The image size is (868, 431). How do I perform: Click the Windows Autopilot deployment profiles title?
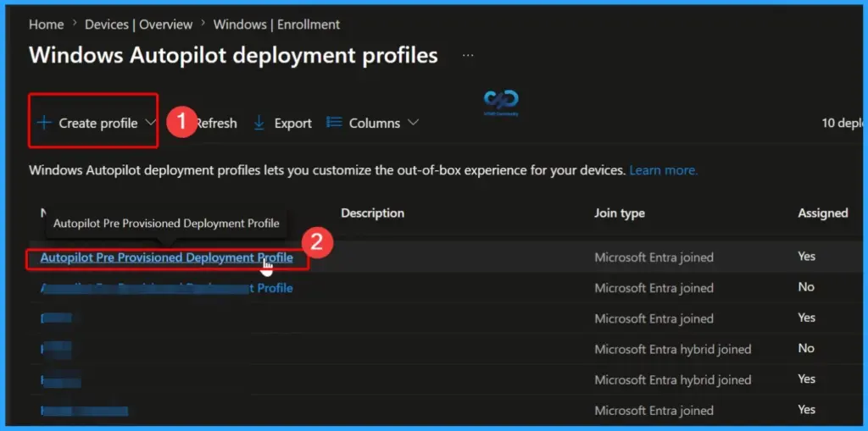[x=233, y=55]
